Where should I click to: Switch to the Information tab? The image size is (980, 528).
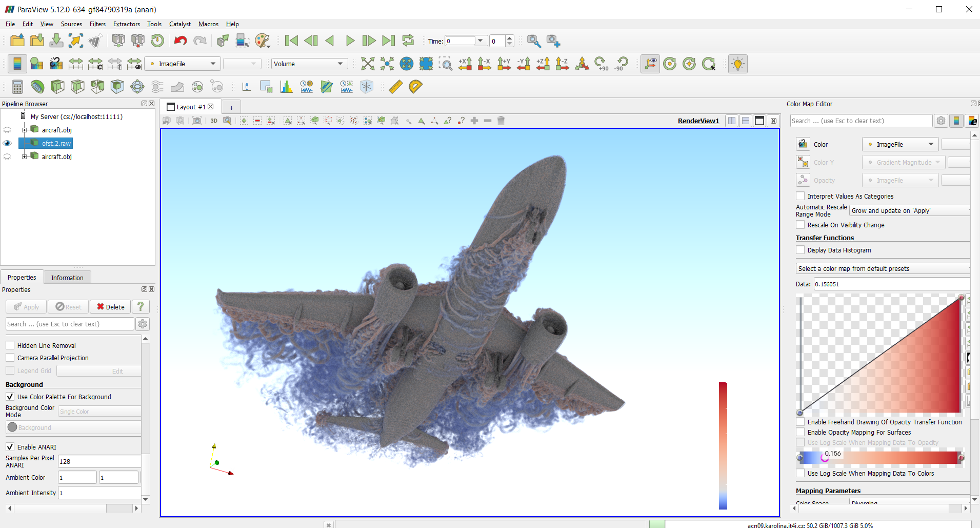[x=67, y=278]
